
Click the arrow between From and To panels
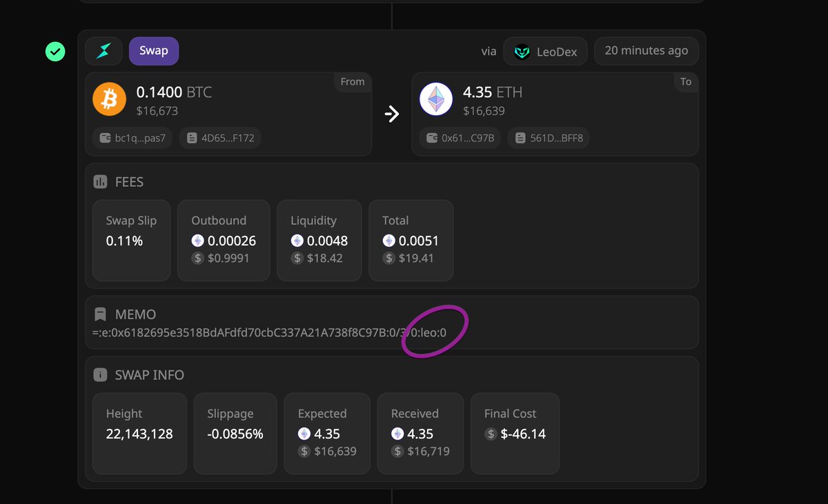[392, 113]
